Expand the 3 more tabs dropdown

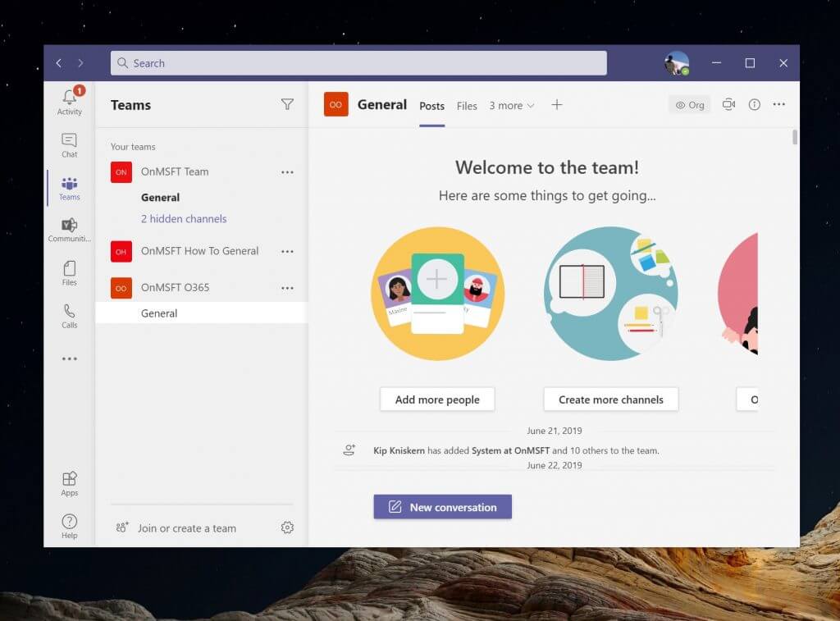[x=512, y=106]
